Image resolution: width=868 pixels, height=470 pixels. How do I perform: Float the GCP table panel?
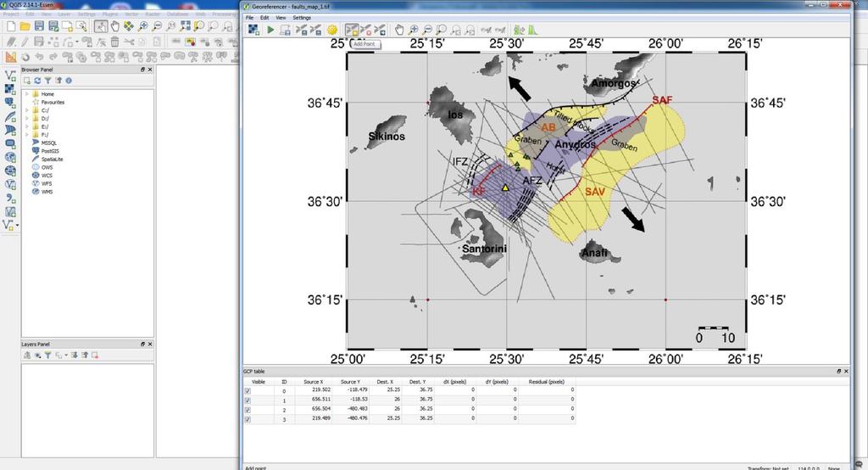838,372
